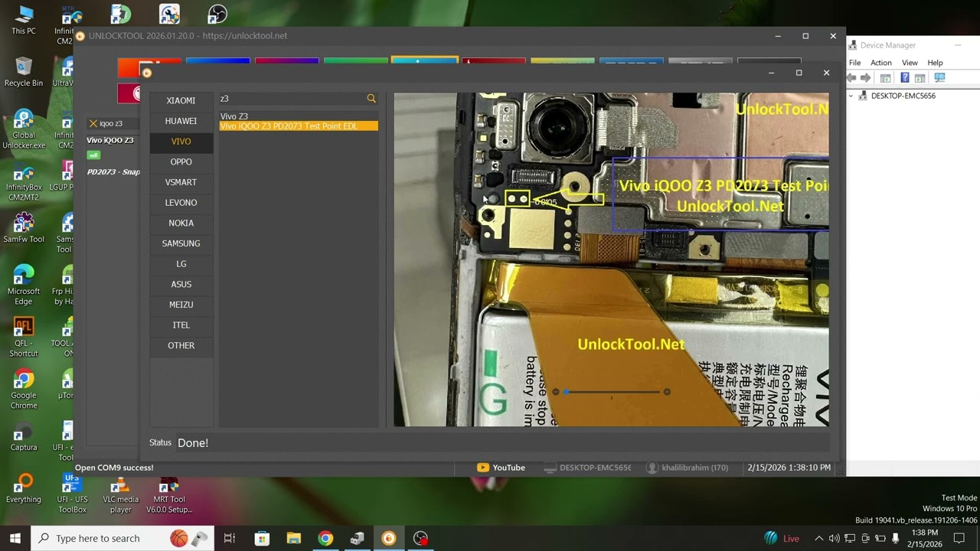This screenshot has height=551, width=980.
Task: Select the HUAWEI brand
Action: pos(181,121)
